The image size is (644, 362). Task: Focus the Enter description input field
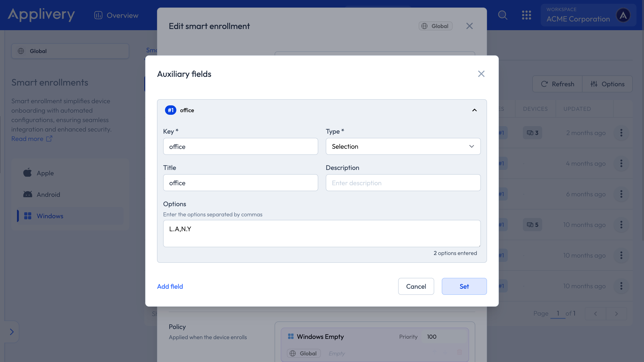(x=403, y=183)
